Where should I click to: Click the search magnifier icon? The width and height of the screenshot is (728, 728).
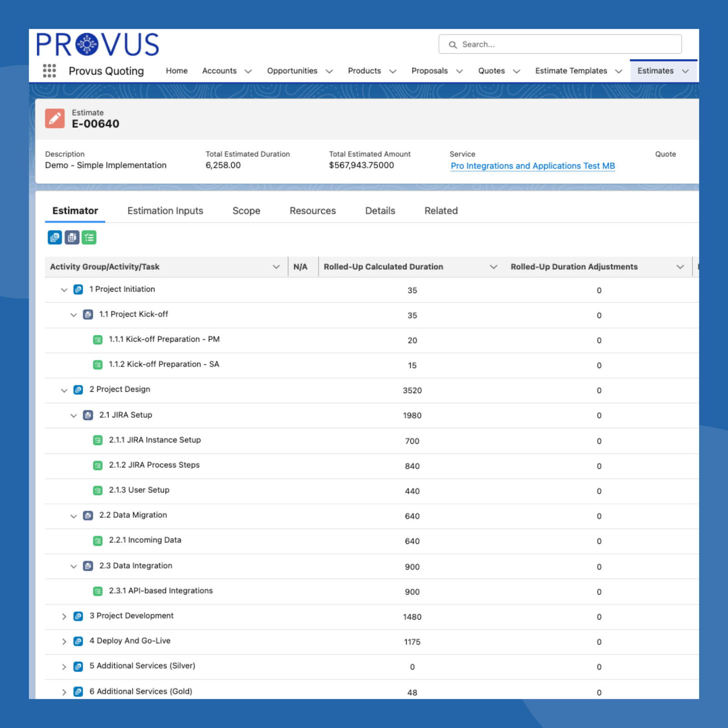[x=453, y=45]
